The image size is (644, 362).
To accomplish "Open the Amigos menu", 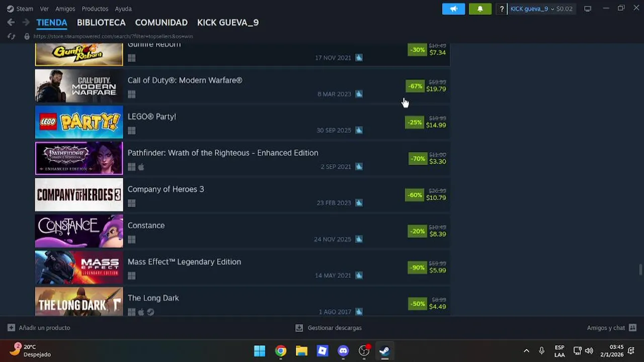I will (65, 9).
